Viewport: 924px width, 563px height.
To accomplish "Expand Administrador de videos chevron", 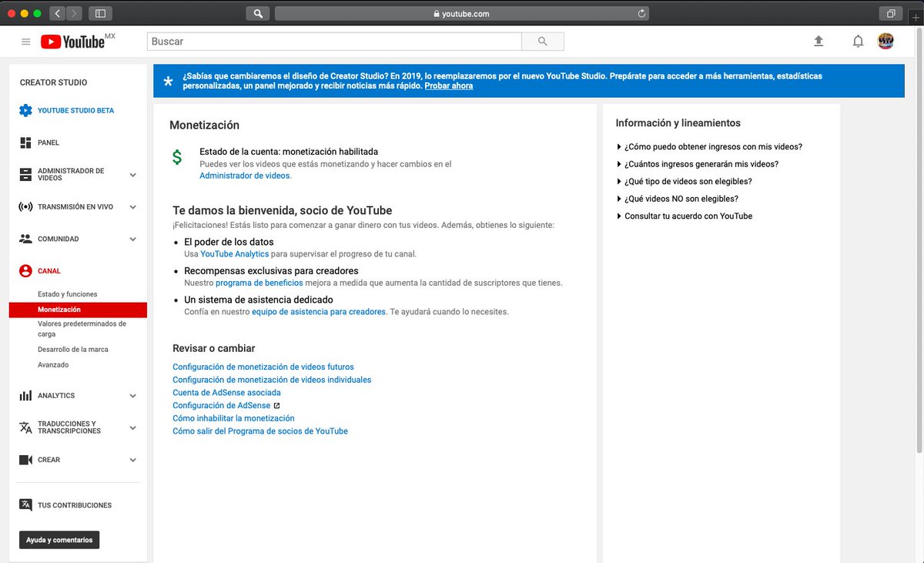I will click(132, 175).
